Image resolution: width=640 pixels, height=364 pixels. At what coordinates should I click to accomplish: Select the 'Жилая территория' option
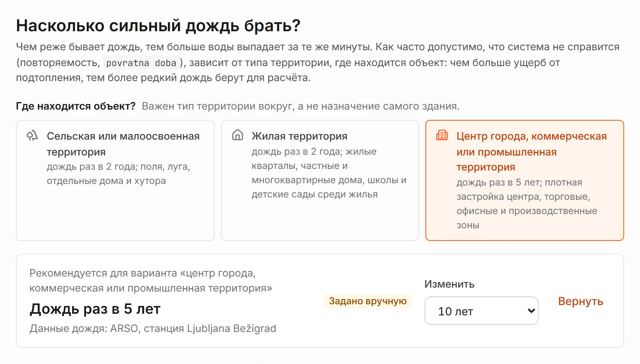pos(320,180)
